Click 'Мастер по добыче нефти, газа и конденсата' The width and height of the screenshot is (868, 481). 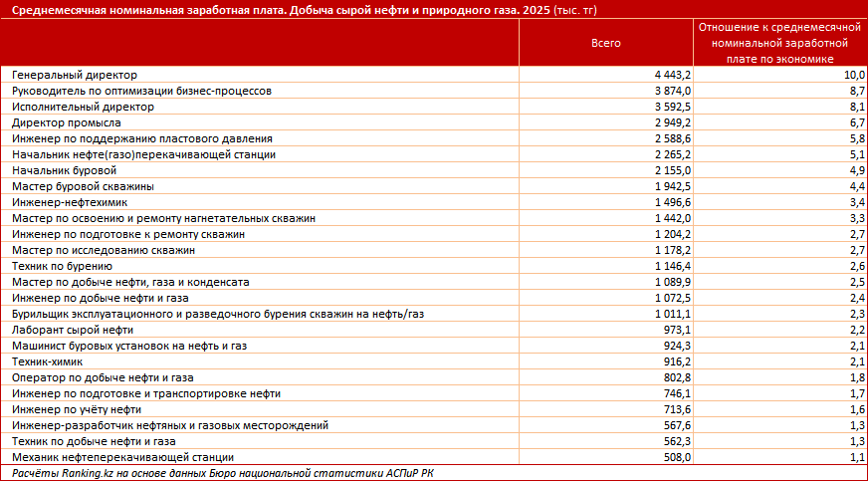(130, 282)
